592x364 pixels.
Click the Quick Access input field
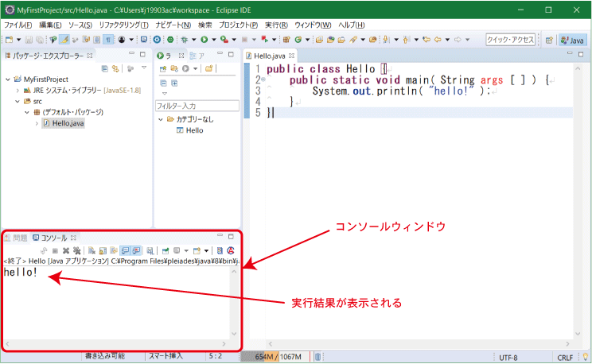(x=511, y=39)
